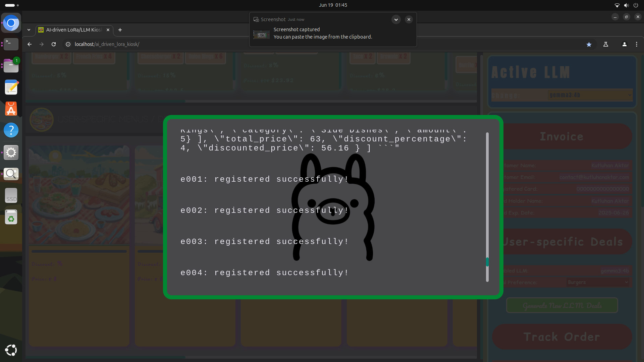644x362 pixels.
Task: Reload the kiosk page
Action: click(54, 44)
